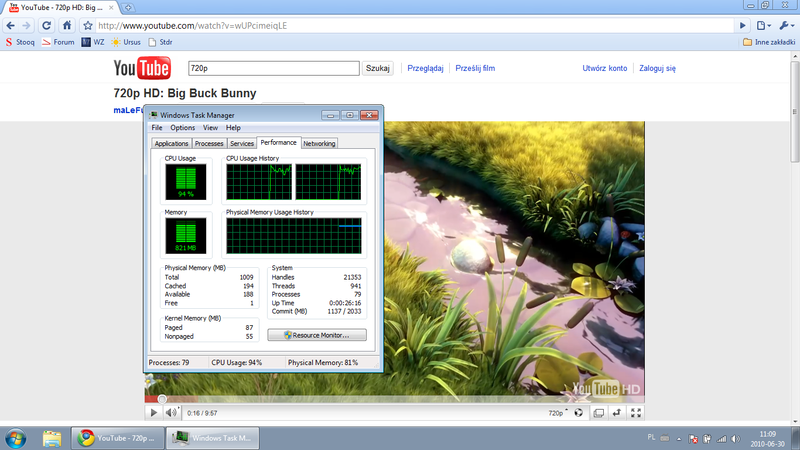Go forward in Chrome browser
800x450 pixels.
[27, 26]
